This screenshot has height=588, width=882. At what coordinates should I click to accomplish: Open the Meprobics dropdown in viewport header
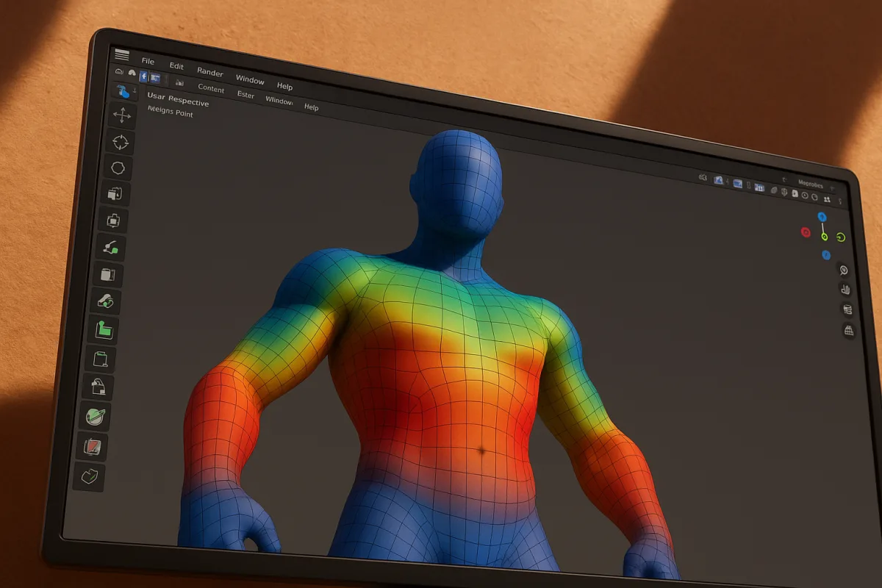pos(812,185)
